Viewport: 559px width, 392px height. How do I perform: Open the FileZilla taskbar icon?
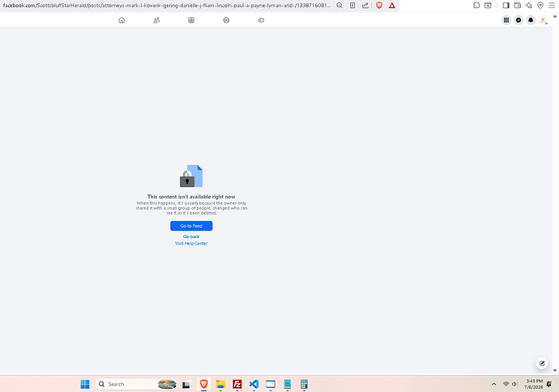237,384
